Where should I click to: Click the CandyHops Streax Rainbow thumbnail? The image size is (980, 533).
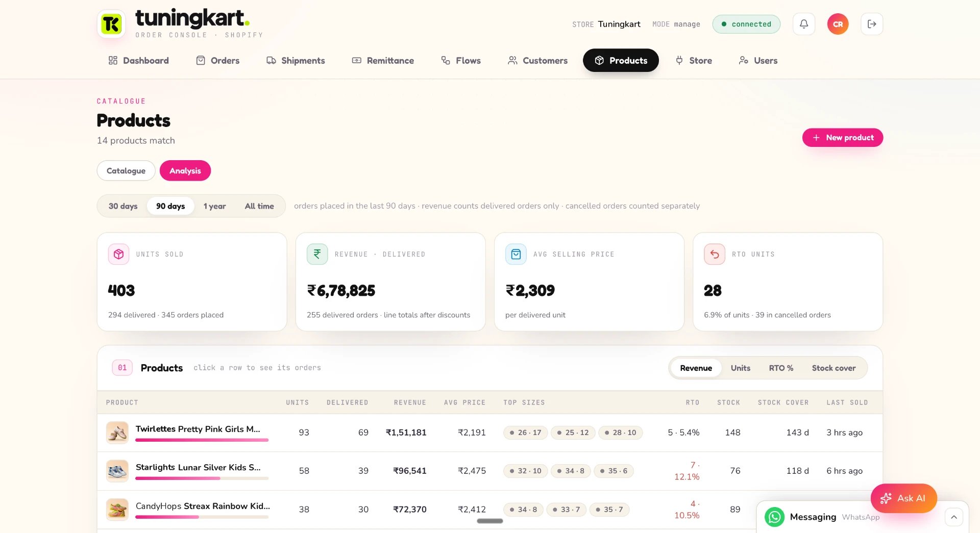point(117,509)
